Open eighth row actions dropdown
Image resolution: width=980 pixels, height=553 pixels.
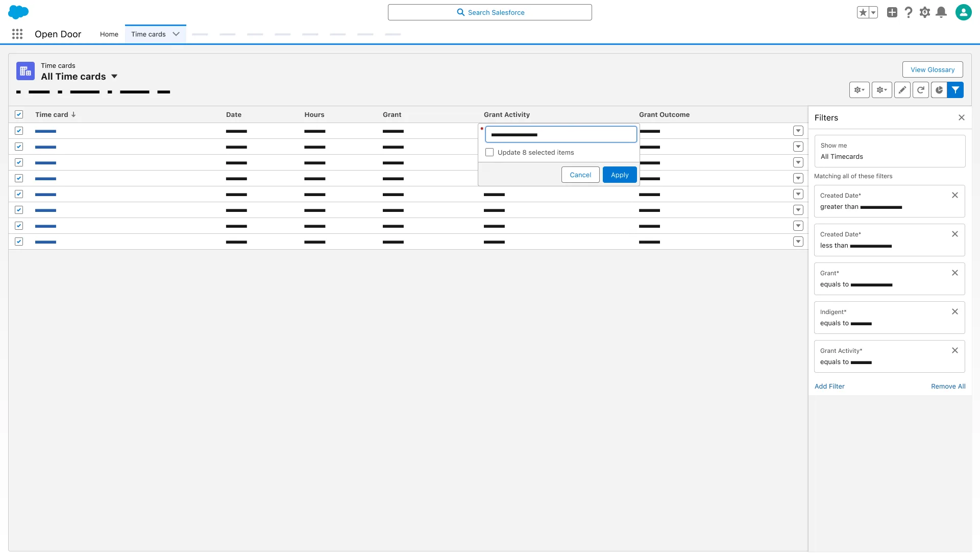point(798,242)
